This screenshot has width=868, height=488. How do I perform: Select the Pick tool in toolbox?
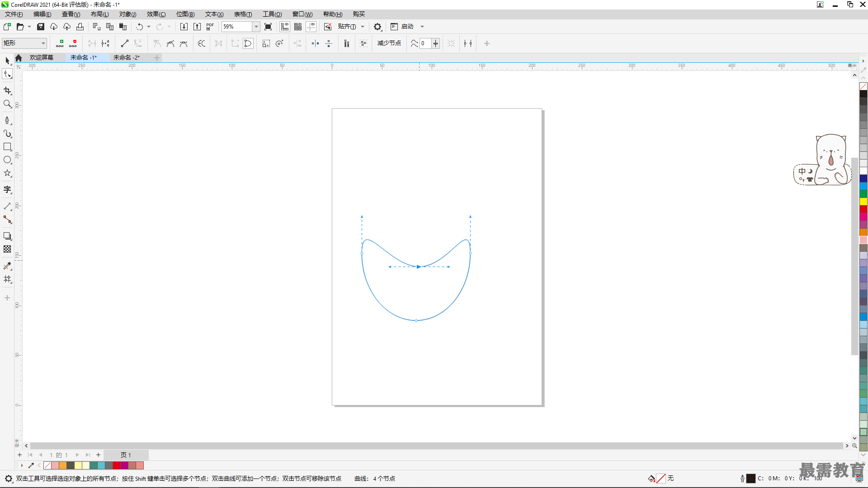coord(7,61)
